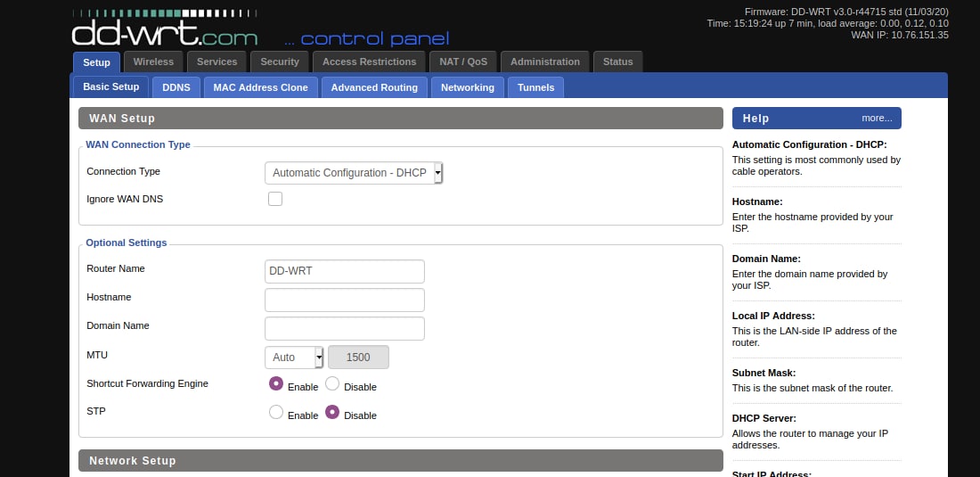This screenshot has height=477, width=980.
Task: Enable Shortcut Forwarding Engine
Action: 276,384
